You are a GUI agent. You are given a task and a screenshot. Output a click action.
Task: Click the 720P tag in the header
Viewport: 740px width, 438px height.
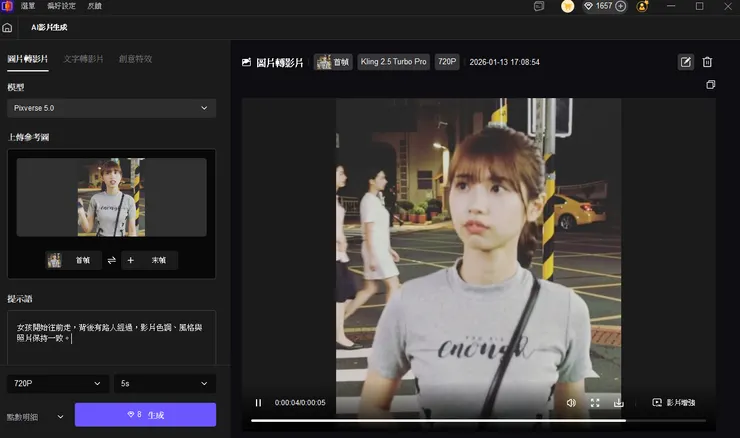click(x=447, y=62)
